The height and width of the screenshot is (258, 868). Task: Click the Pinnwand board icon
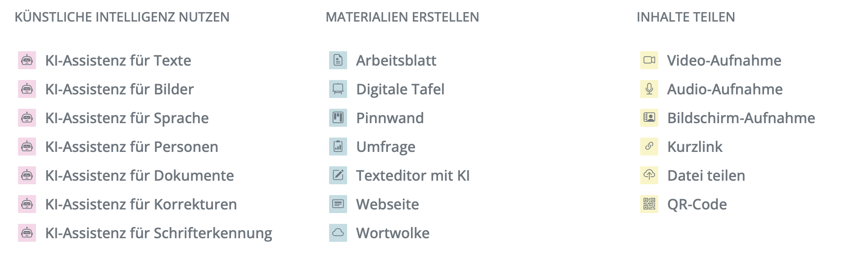pyautogui.click(x=338, y=118)
